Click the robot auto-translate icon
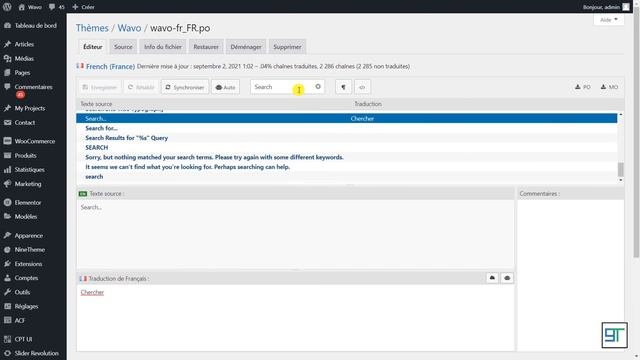The width and height of the screenshot is (640, 360). pos(507,278)
